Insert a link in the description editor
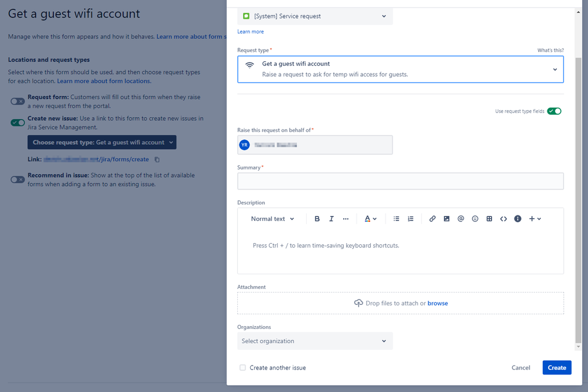Image resolution: width=588 pixels, height=392 pixels. [433, 218]
